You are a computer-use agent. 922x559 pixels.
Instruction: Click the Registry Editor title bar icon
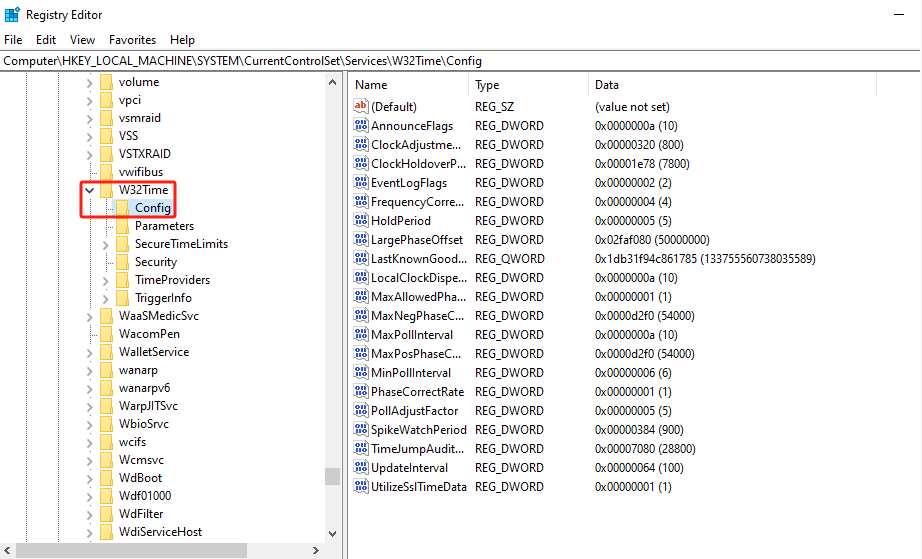click(12, 15)
